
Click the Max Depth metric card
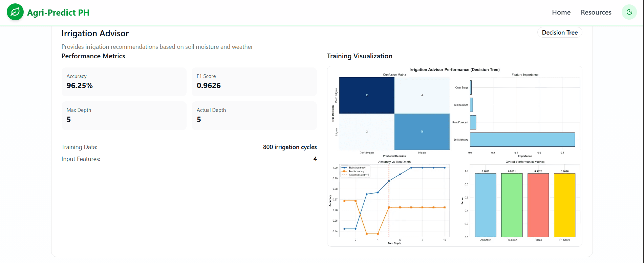124,116
